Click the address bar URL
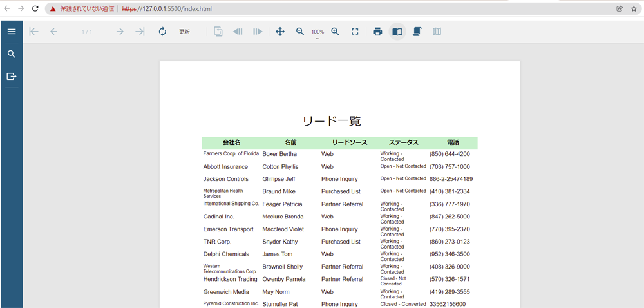The image size is (644, 308). tap(167, 8)
